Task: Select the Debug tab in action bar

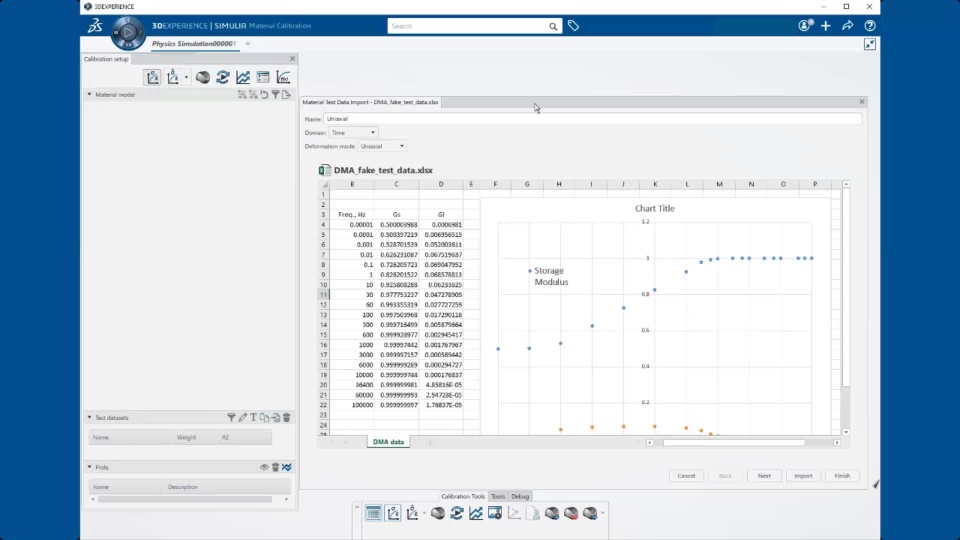Action: pyautogui.click(x=520, y=497)
